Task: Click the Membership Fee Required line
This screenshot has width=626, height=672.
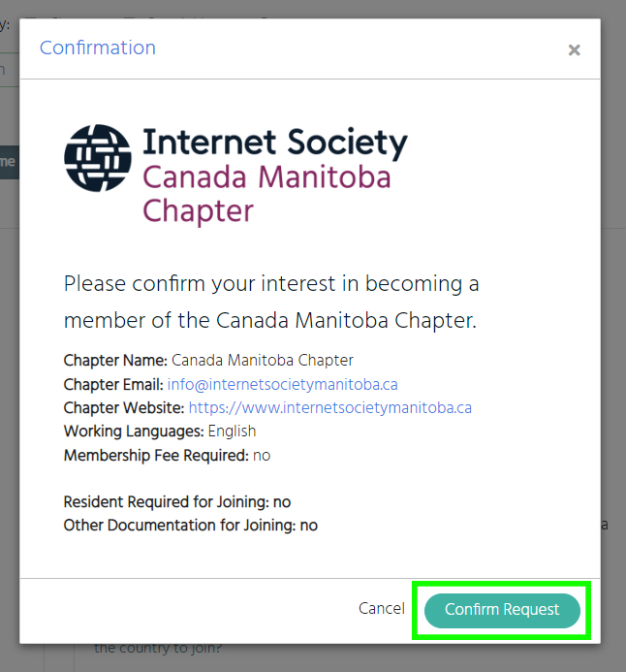Action: pos(167,455)
